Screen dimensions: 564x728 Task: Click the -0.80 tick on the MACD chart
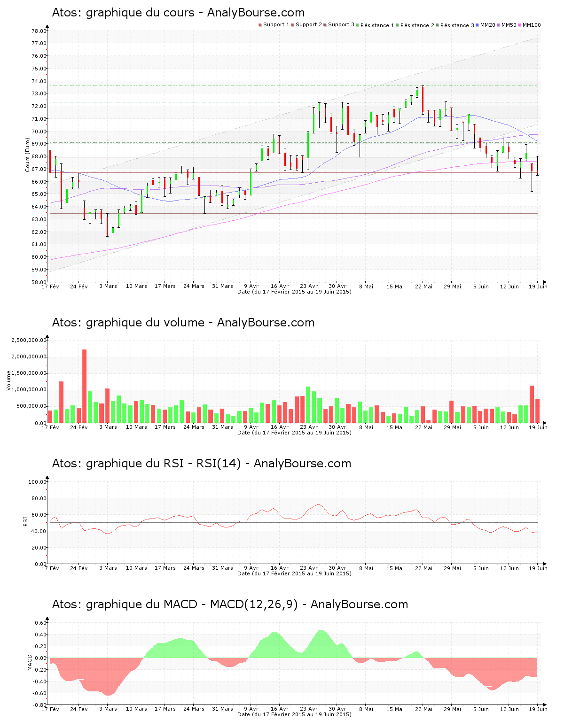[40, 705]
